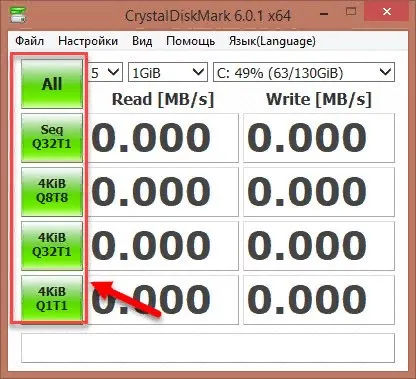Image resolution: width=416 pixels, height=379 pixels.
Task: Click the Seq Q32T1 write result value
Action: point(319,138)
